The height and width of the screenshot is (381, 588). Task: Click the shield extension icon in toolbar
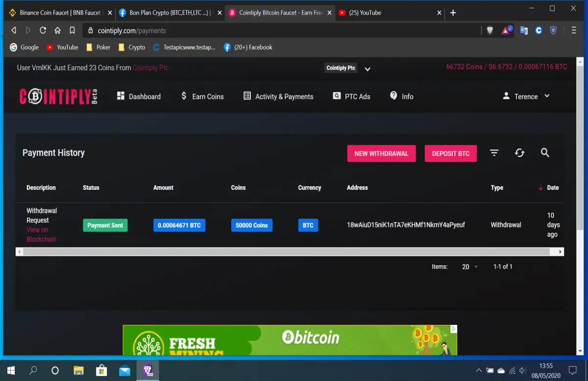[x=553, y=30]
